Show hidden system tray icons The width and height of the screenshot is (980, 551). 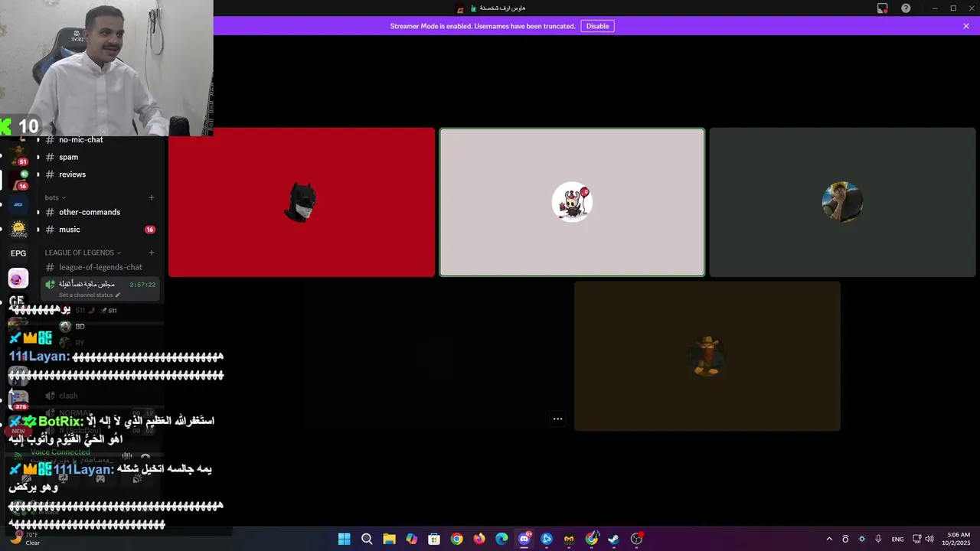click(829, 539)
